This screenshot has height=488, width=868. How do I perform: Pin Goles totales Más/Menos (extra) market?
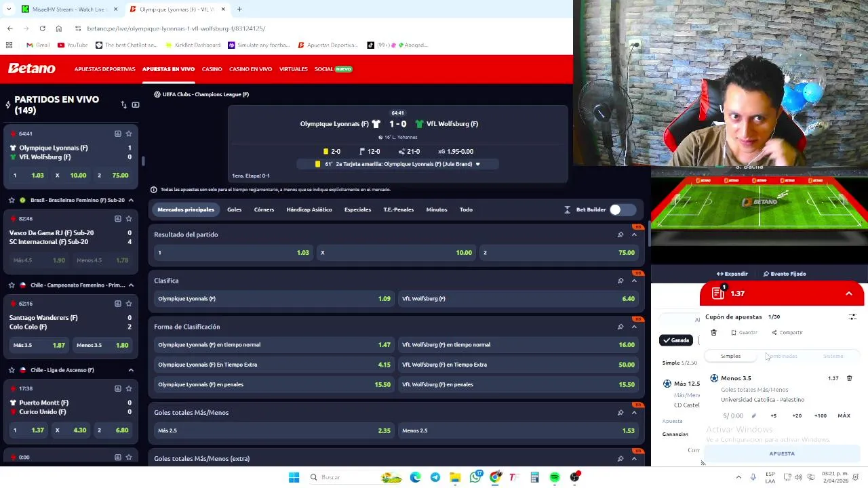click(620, 459)
